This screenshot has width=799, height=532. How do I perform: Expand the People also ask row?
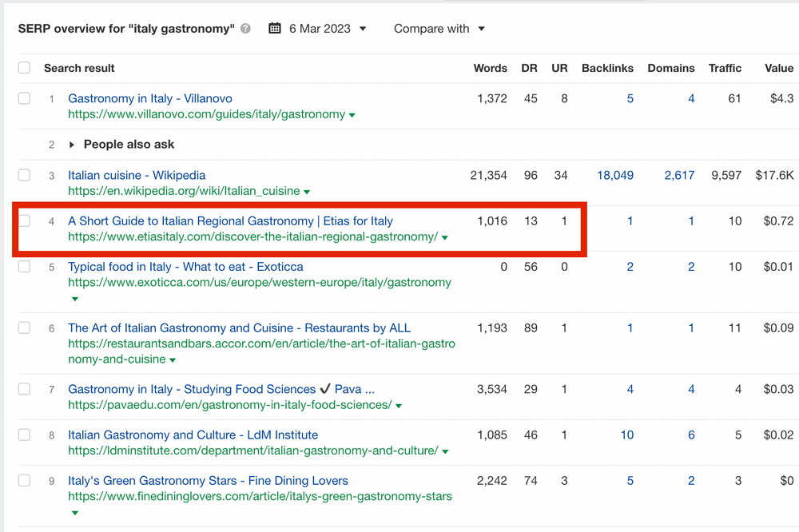pos(72,145)
